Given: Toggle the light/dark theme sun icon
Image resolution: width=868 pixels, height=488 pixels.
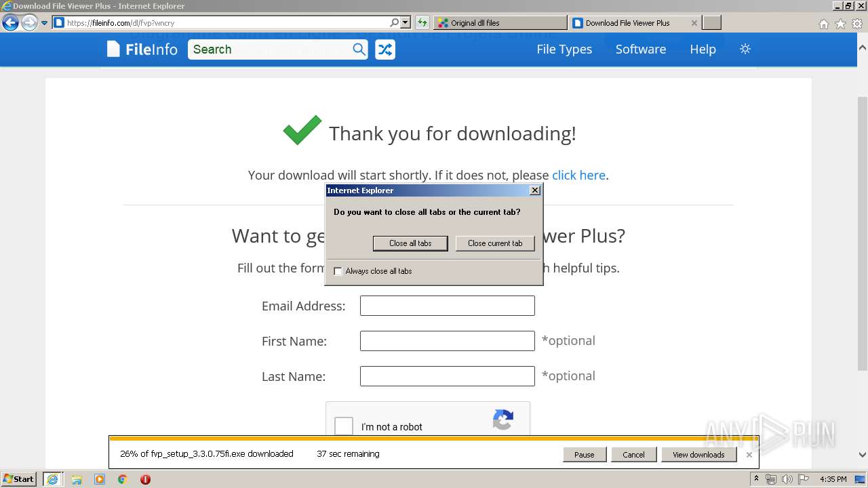Looking at the screenshot, I should [745, 49].
